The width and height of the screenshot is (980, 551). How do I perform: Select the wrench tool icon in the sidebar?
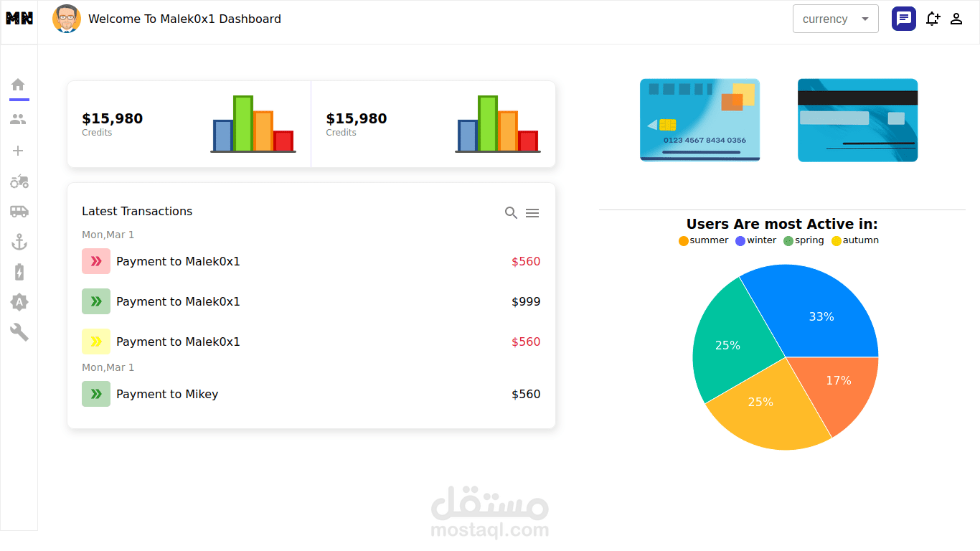18,332
